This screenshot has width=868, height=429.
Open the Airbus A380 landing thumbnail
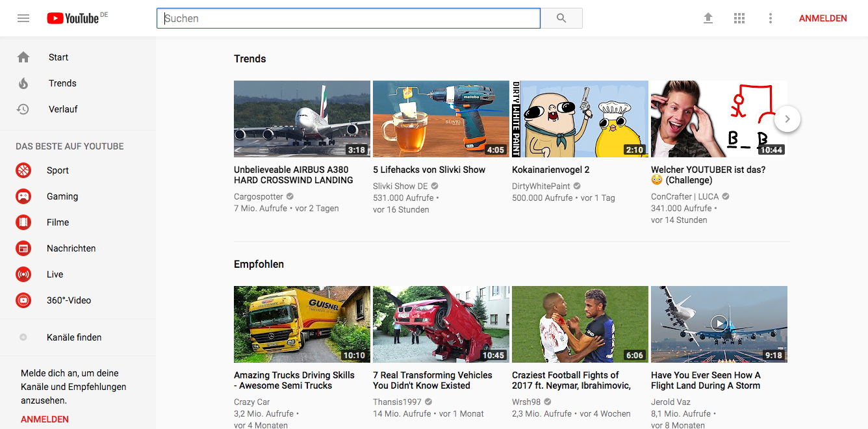(302, 119)
